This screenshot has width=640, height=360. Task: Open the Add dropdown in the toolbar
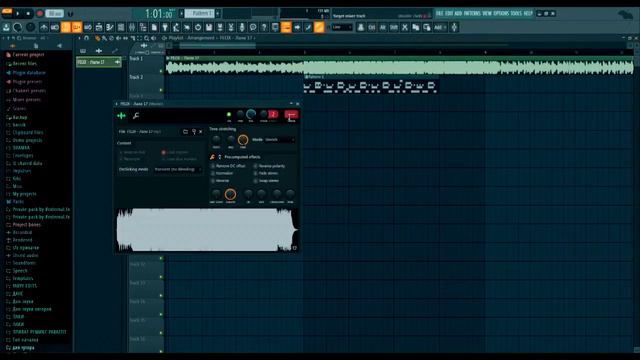click(440, 27)
